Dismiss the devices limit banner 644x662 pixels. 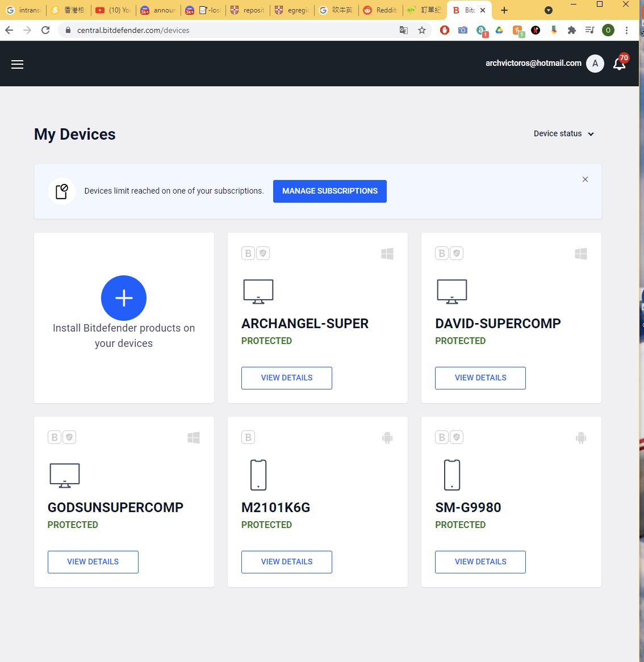click(x=586, y=179)
